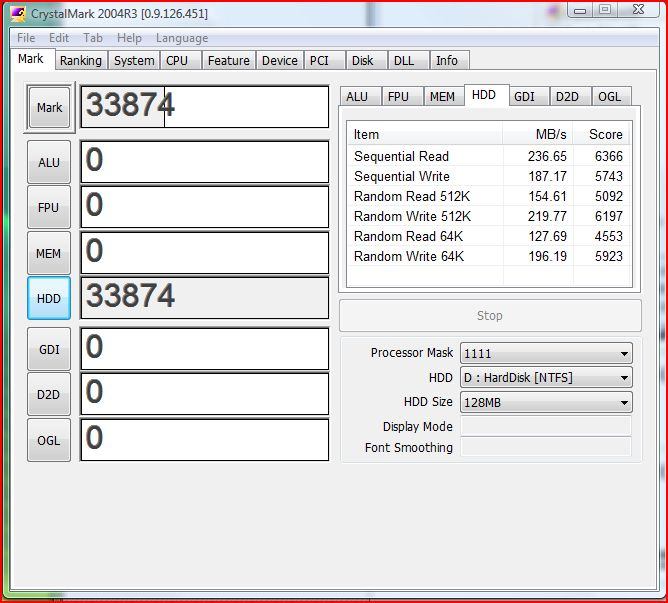Switch to the Ranking tab
The width and height of the screenshot is (668, 603).
81,61
